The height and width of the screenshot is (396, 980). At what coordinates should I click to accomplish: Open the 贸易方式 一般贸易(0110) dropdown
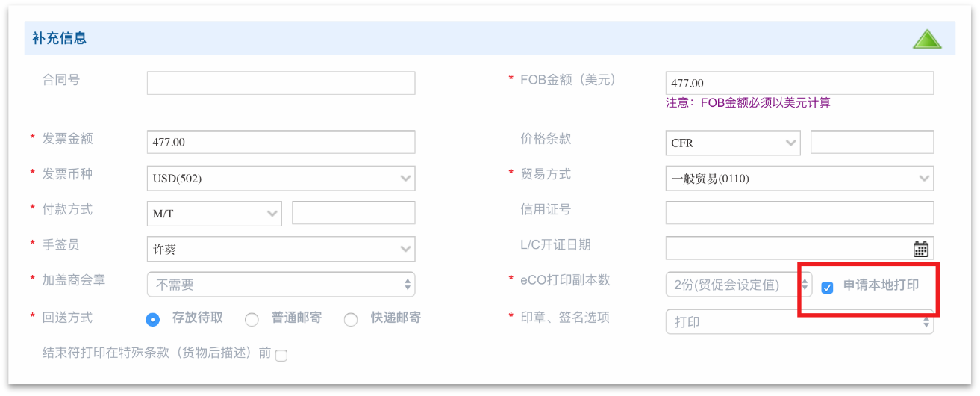pyautogui.click(x=799, y=179)
